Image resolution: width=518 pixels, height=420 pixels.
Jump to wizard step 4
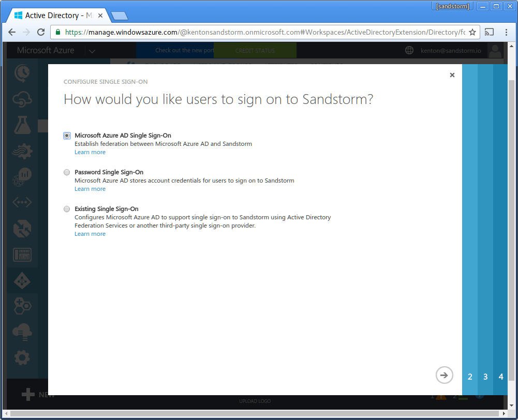[x=501, y=377]
